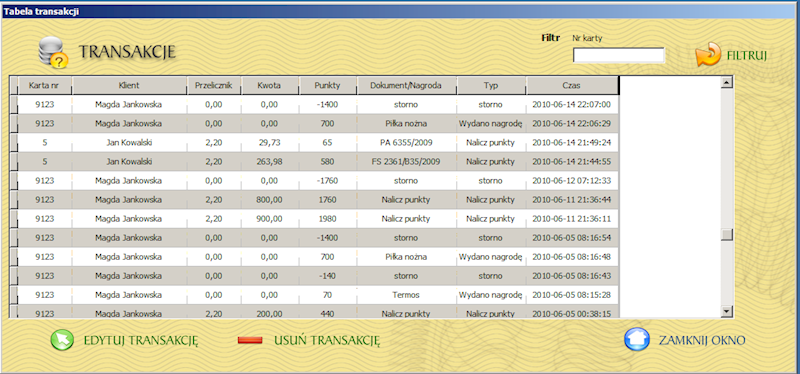Click FILTRUJ button label
Screen dimensions: 800x374
[747, 56]
